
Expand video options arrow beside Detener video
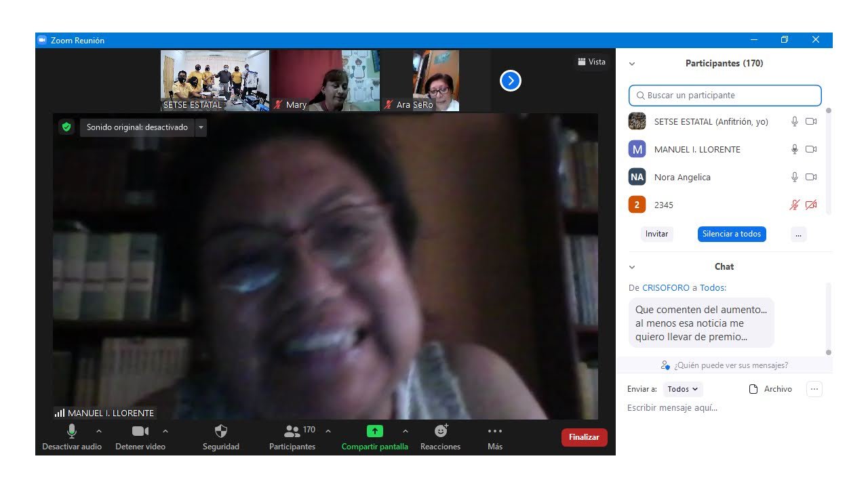click(165, 431)
